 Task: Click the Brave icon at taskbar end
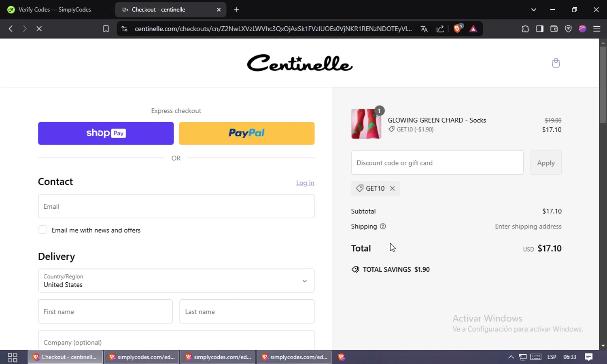tap(342, 357)
